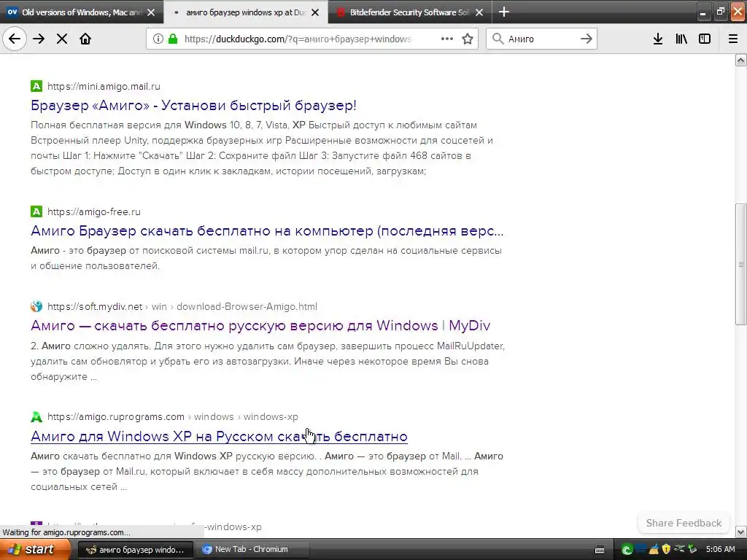Switch to амиго браузер taskbar window
The height and width of the screenshot is (560, 747).
135,550
